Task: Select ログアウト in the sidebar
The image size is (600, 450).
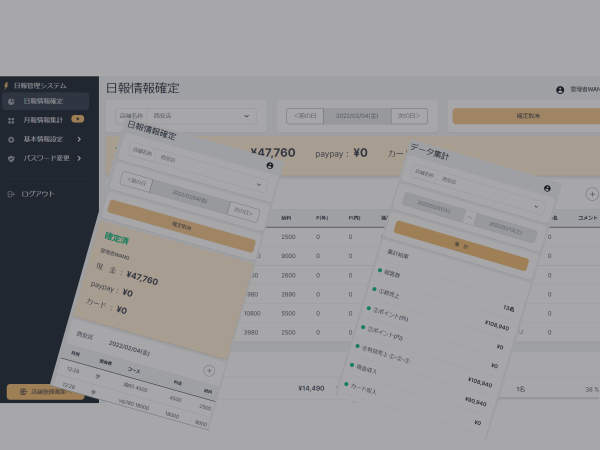Action: click(38, 194)
